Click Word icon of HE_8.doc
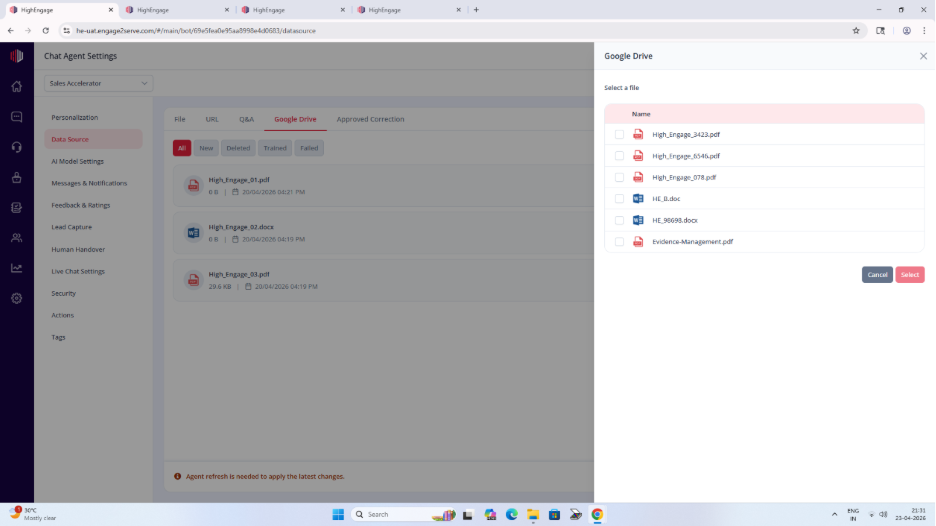The width and height of the screenshot is (936, 526). coord(638,199)
